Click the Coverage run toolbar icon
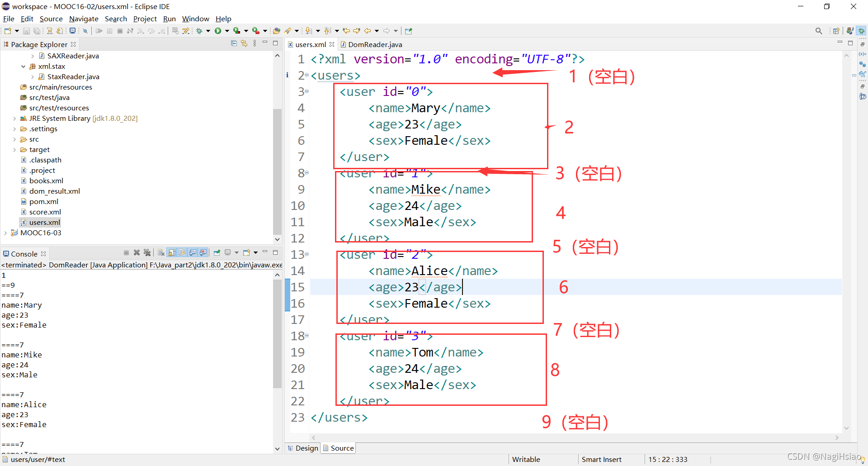Screen dimensions: 868x466 [x=236, y=31]
